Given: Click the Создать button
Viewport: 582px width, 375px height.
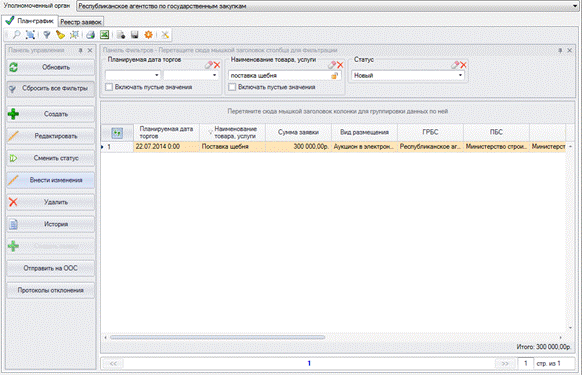Looking at the screenshot, I should (50, 114).
